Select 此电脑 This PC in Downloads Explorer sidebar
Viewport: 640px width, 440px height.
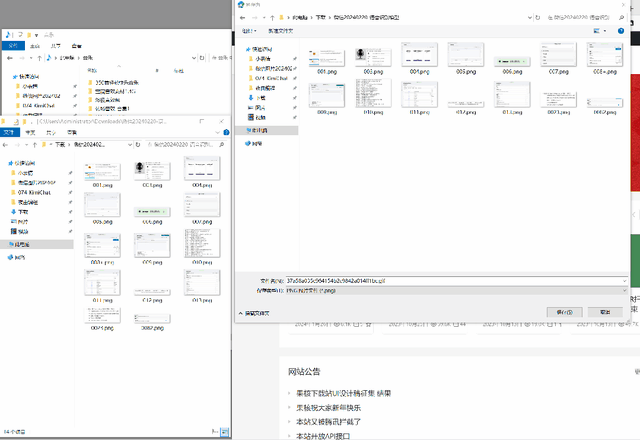(20, 244)
